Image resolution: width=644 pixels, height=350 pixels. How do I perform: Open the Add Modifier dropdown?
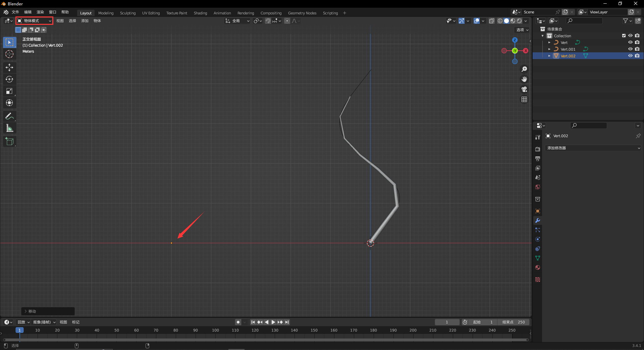click(594, 148)
